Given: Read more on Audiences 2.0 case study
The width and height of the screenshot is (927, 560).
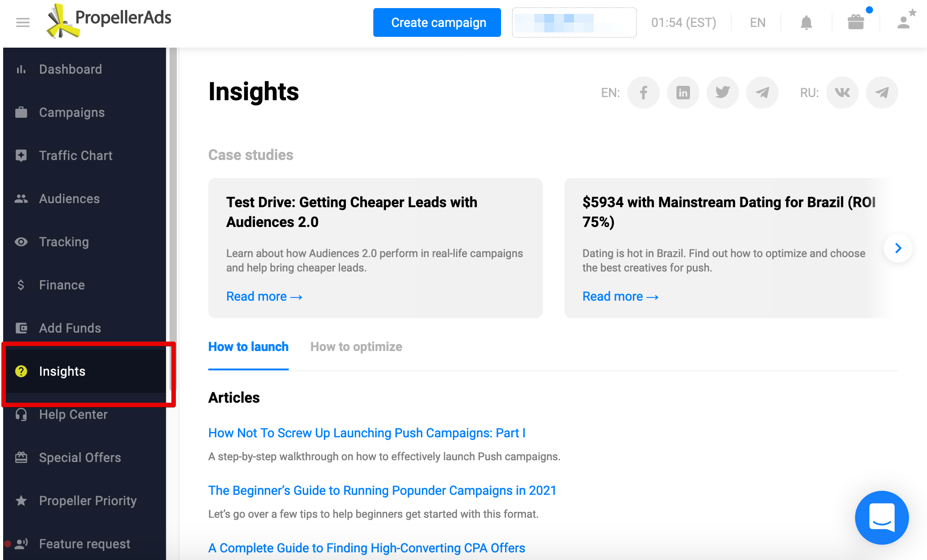Looking at the screenshot, I should click(x=264, y=297).
